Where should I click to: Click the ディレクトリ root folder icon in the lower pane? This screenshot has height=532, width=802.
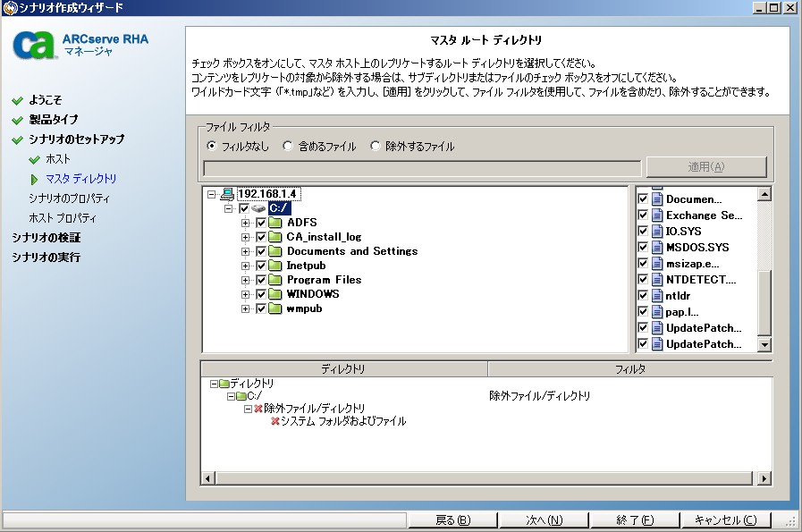click(x=224, y=384)
